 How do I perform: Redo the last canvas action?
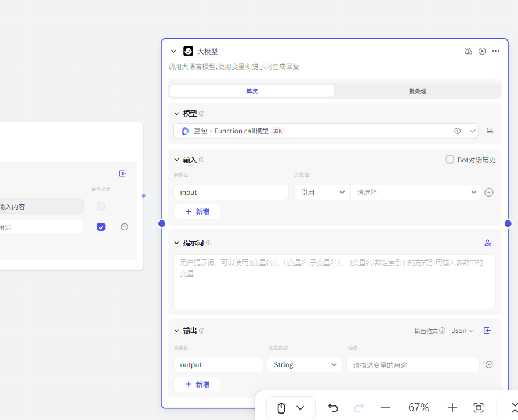click(358, 408)
